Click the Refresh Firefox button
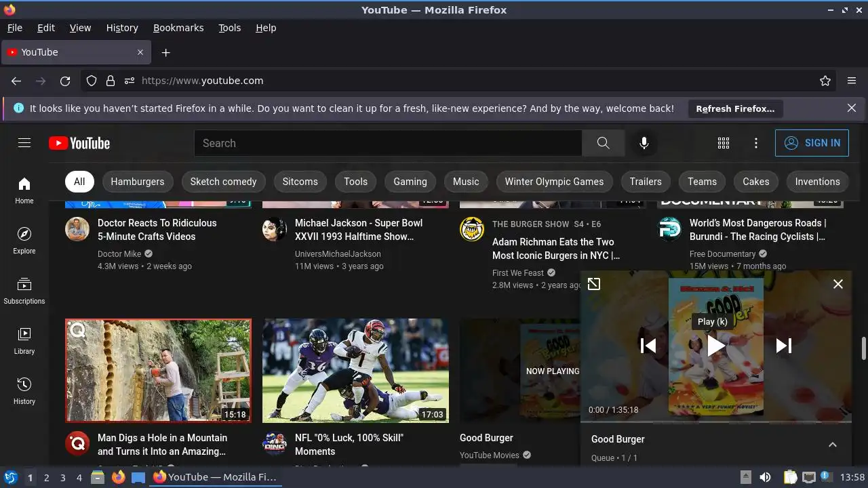This screenshot has width=868, height=488. (735, 108)
